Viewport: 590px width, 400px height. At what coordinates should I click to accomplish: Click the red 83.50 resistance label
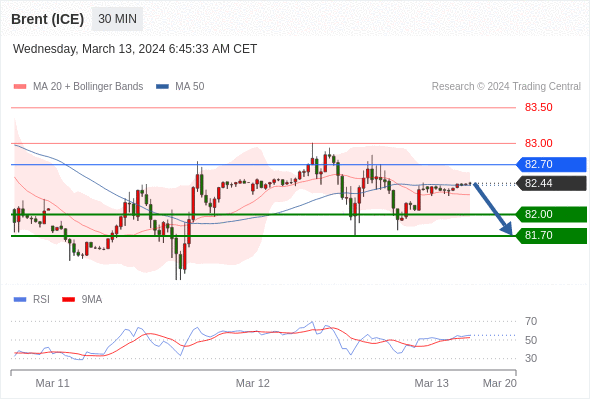point(539,108)
